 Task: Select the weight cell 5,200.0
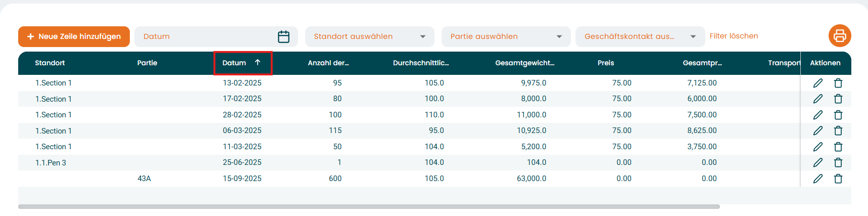[x=534, y=147]
